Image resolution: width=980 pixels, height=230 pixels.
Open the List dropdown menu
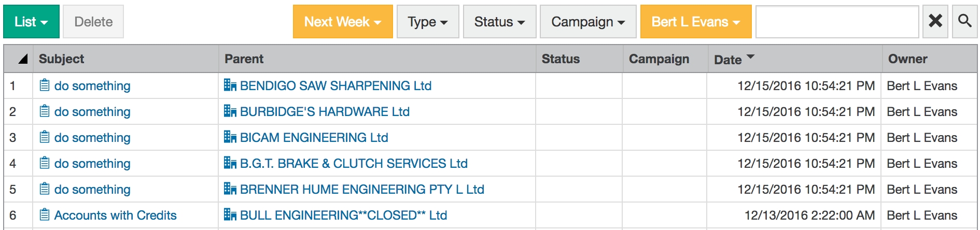pos(31,22)
